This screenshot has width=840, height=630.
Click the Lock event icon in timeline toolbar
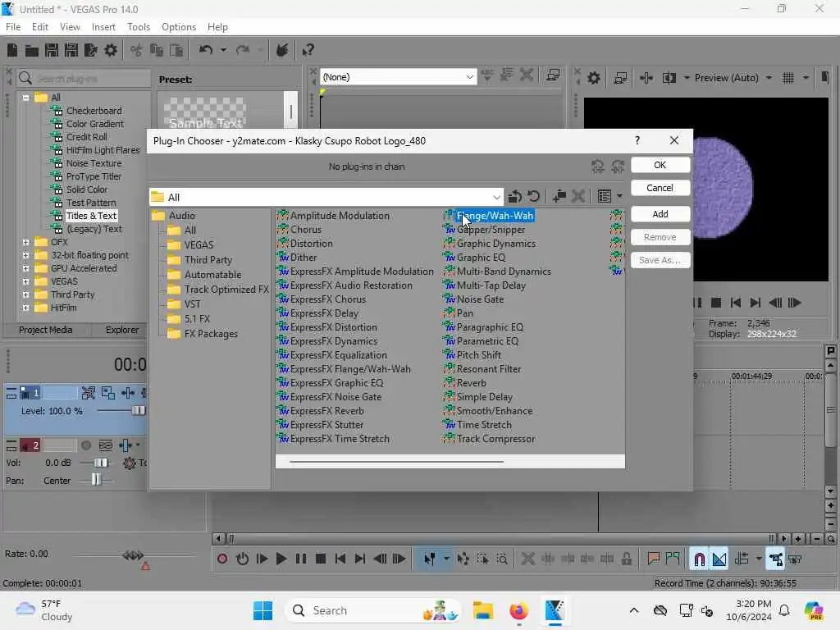[626, 559]
